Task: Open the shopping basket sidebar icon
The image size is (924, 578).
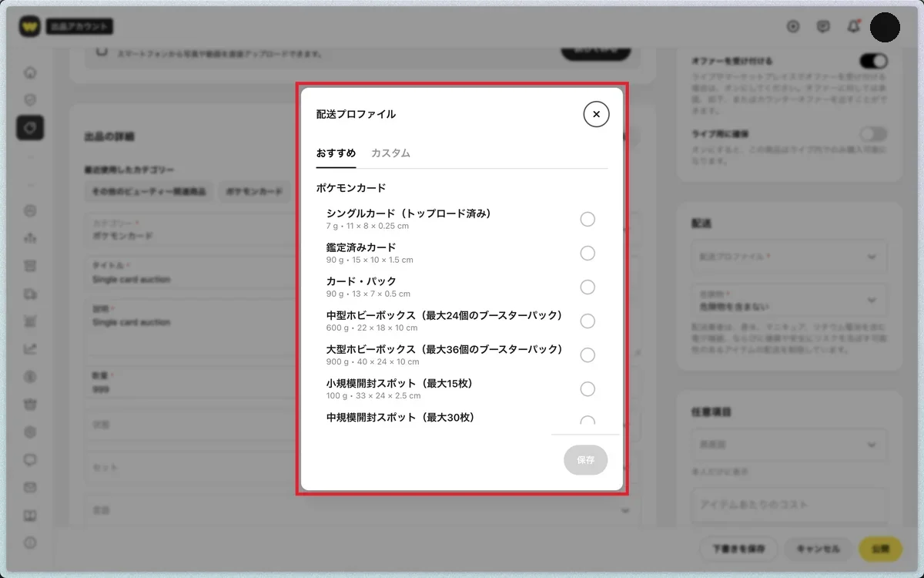Action: pyautogui.click(x=30, y=405)
